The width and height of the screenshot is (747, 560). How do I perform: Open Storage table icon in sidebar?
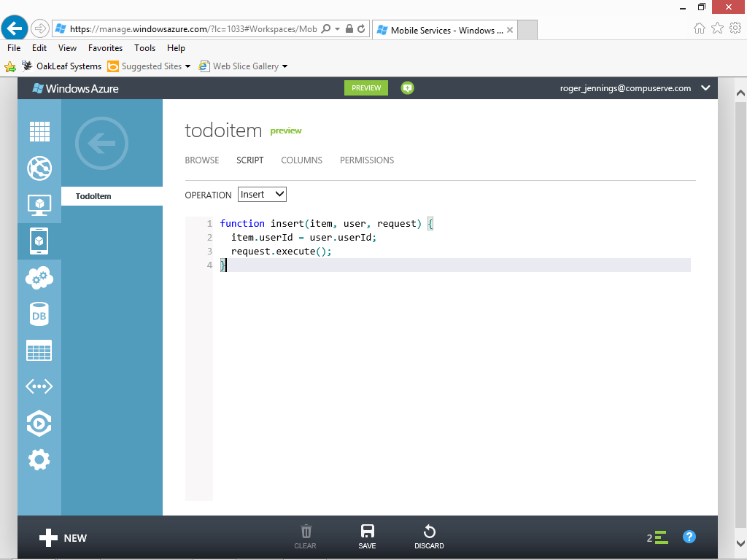(x=39, y=351)
